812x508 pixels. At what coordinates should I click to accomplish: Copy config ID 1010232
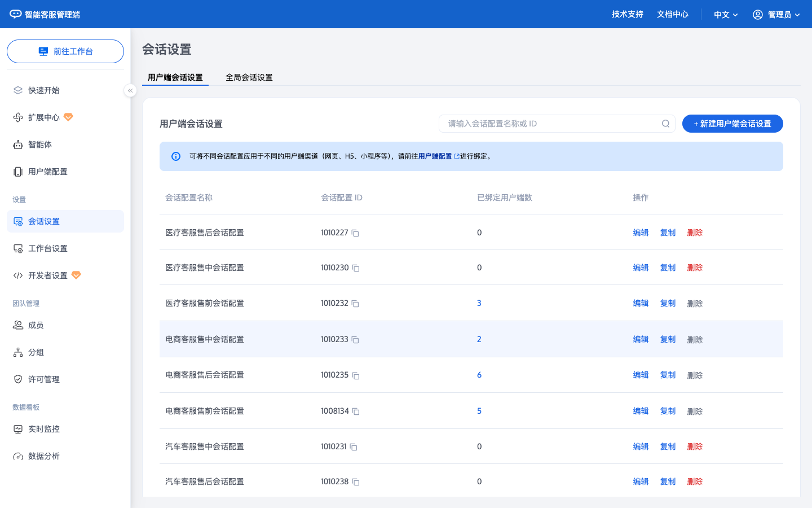pos(355,304)
